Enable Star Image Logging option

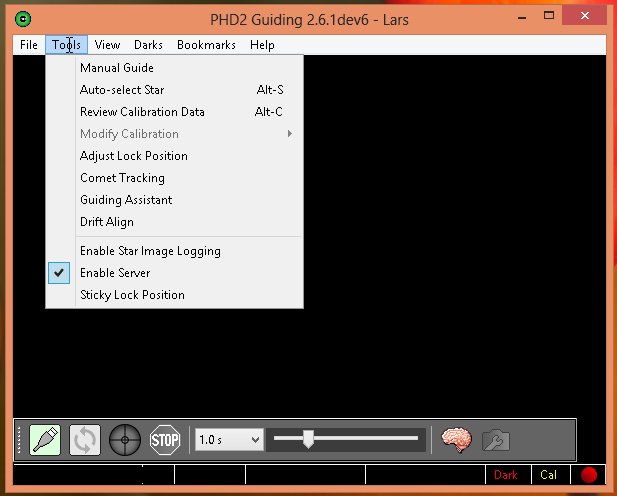pos(174,251)
